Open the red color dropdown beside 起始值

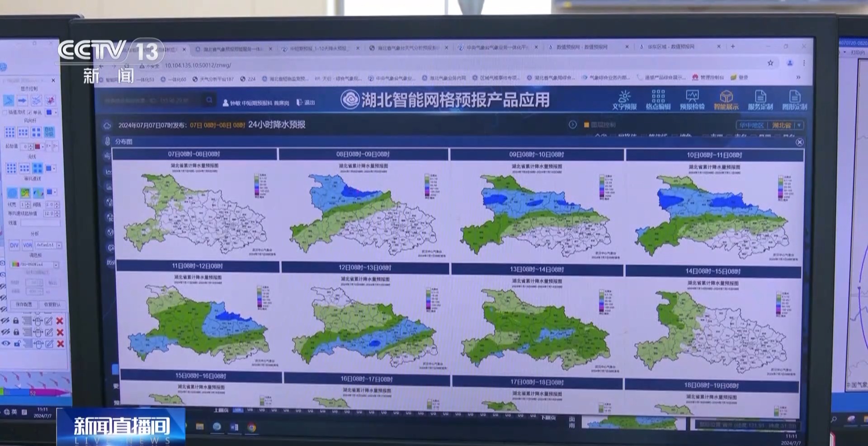pyautogui.click(x=39, y=146)
